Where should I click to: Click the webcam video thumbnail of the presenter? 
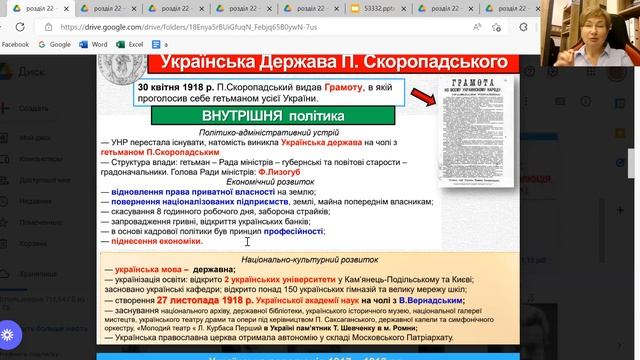point(590,33)
